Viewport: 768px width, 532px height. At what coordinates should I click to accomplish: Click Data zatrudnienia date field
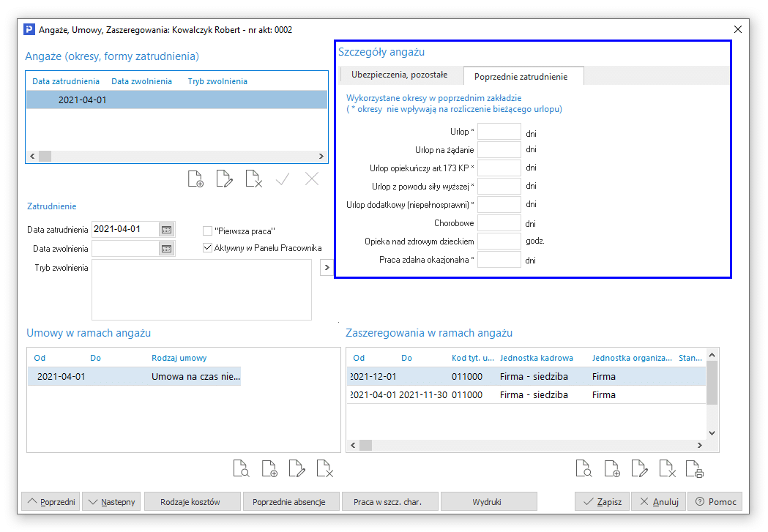[125, 230]
